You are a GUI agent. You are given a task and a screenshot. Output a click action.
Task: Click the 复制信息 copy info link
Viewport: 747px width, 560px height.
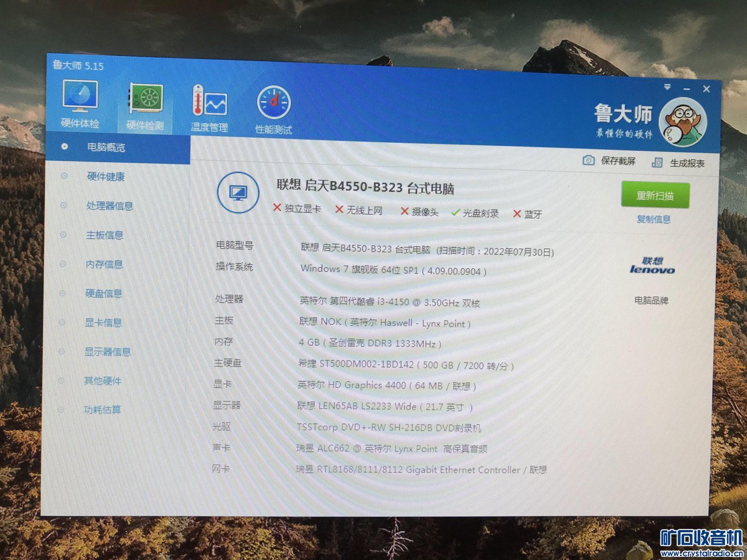[654, 219]
